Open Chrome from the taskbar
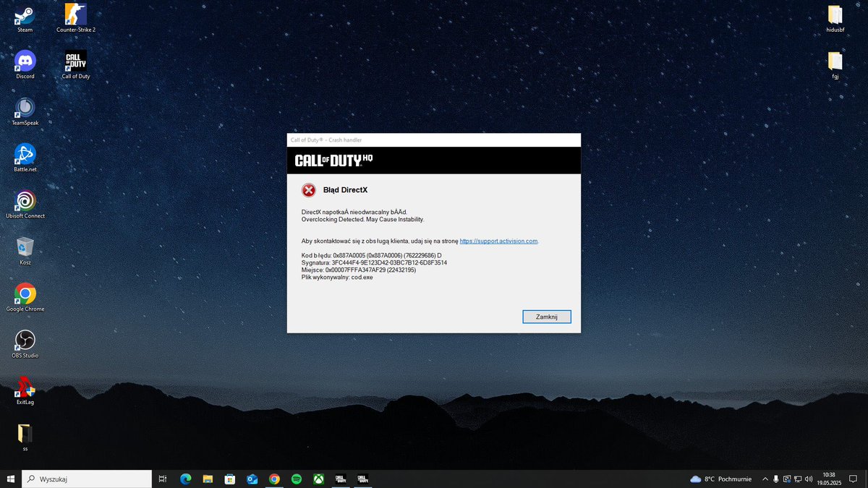Image resolution: width=868 pixels, height=488 pixels. click(x=274, y=479)
